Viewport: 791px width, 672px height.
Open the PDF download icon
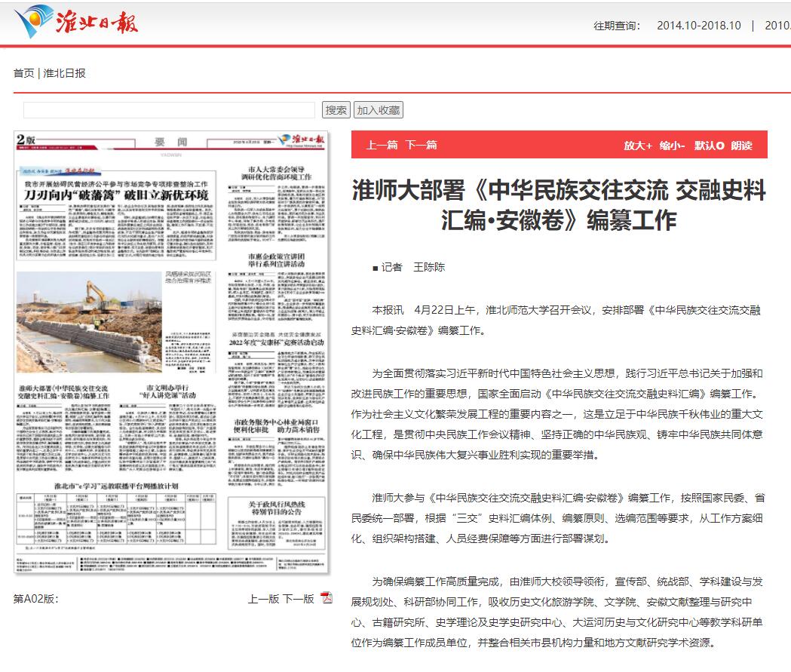[x=327, y=598]
